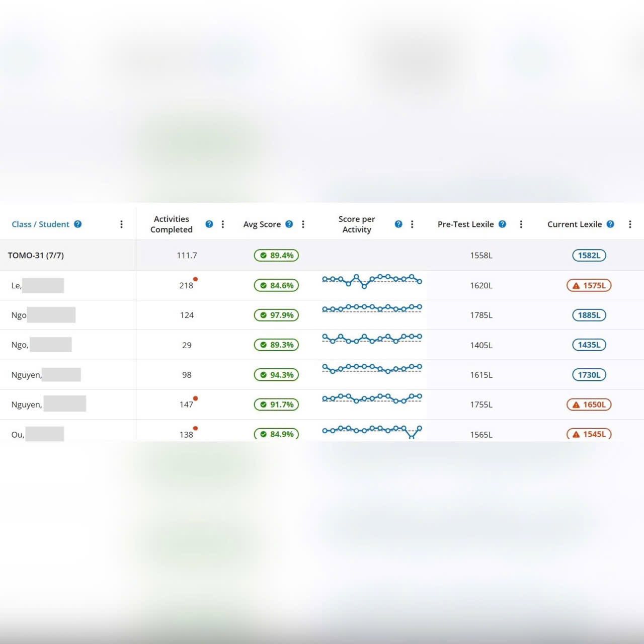Screen dimensions: 644x644
Task: Click the Avg Score help icon
Action: pyautogui.click(x=289, y=224)
